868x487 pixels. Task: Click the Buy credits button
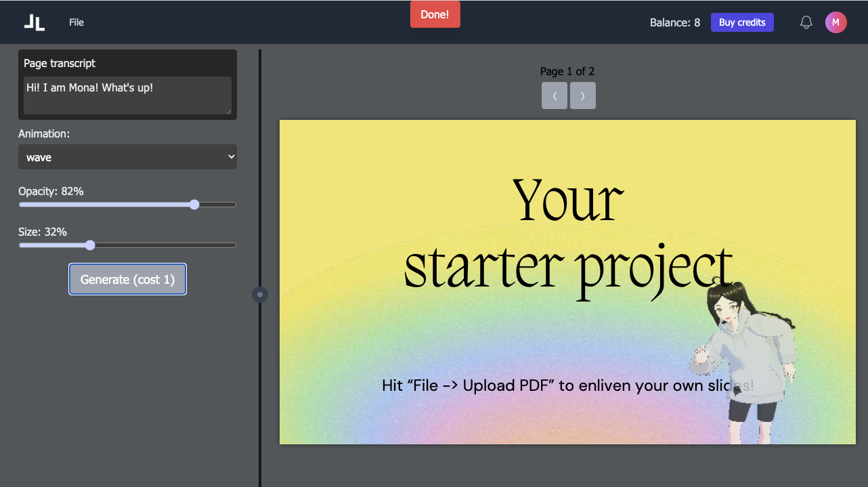[x=742, y=22]
